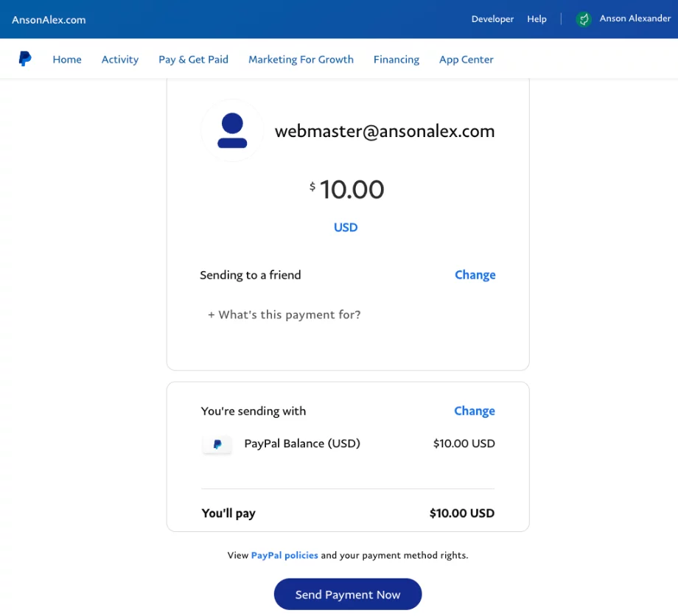Switch to the Activity tab
The height and width of the screenshot is (616, 678).
click(119, 59)
